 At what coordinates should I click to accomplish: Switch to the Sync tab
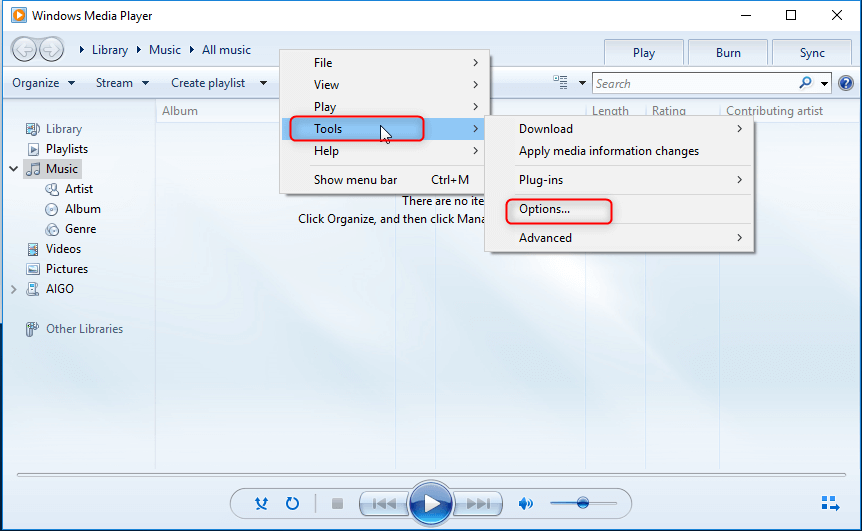click(x=812, y=53)
